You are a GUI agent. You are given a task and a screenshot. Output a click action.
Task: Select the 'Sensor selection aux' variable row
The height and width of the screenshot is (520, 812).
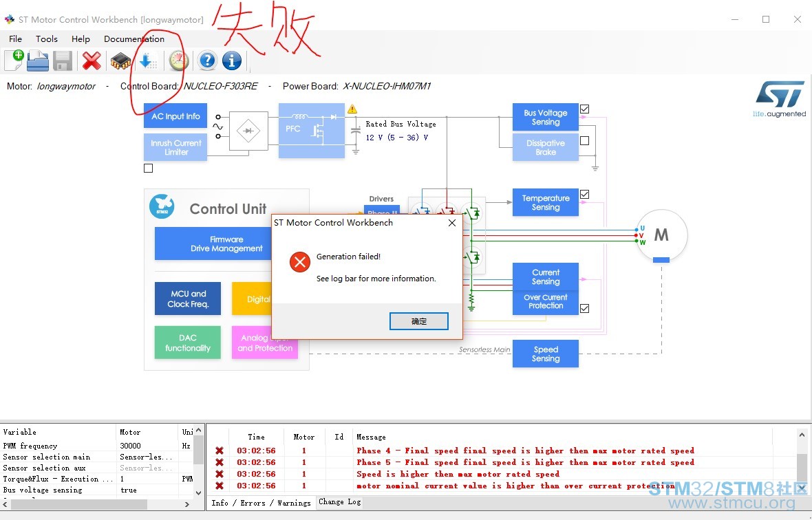(x=97, y=468)
